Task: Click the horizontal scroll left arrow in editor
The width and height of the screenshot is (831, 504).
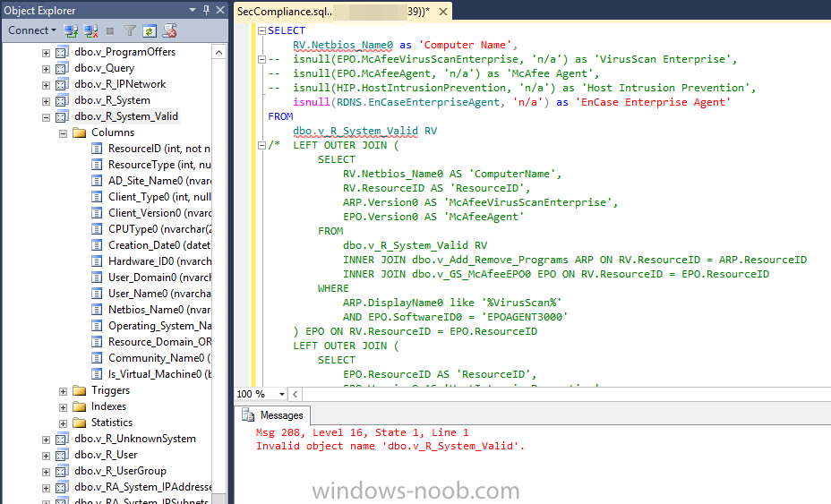Action: point(296,394)
